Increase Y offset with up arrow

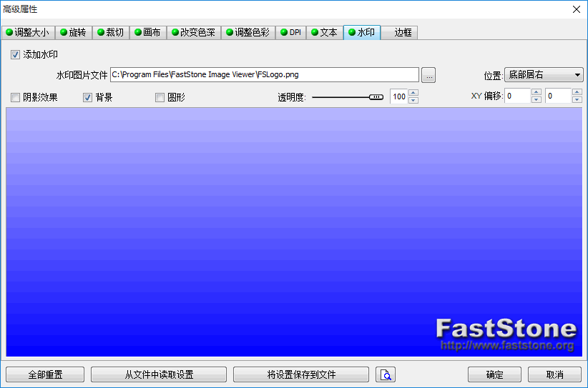click(577, 92)
